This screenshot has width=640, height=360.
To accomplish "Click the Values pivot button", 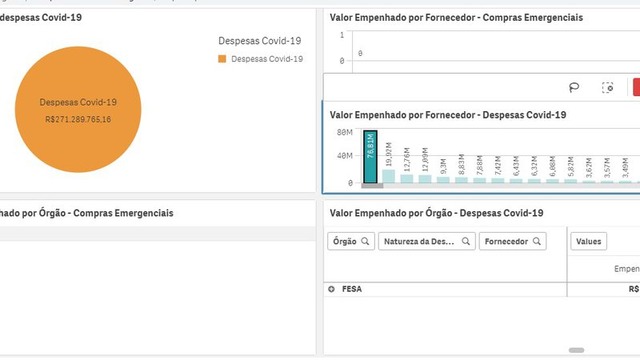I will click(x=589, y=241).
